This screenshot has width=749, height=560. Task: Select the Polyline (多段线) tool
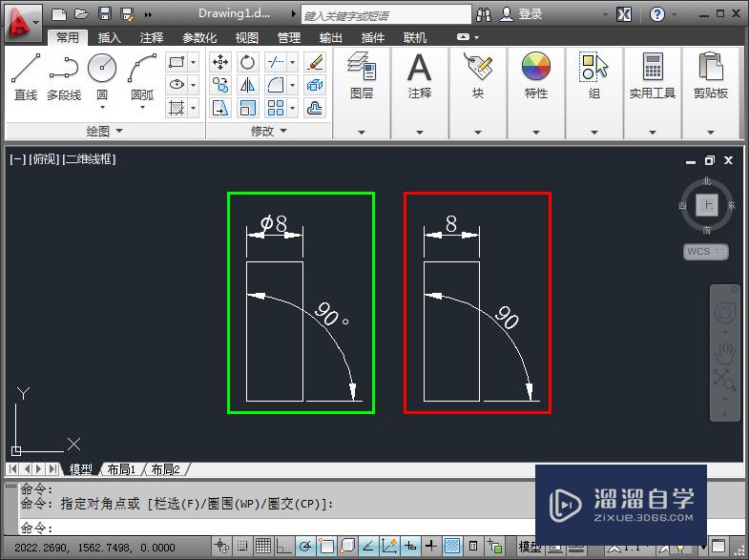click(x=64, y=76)
